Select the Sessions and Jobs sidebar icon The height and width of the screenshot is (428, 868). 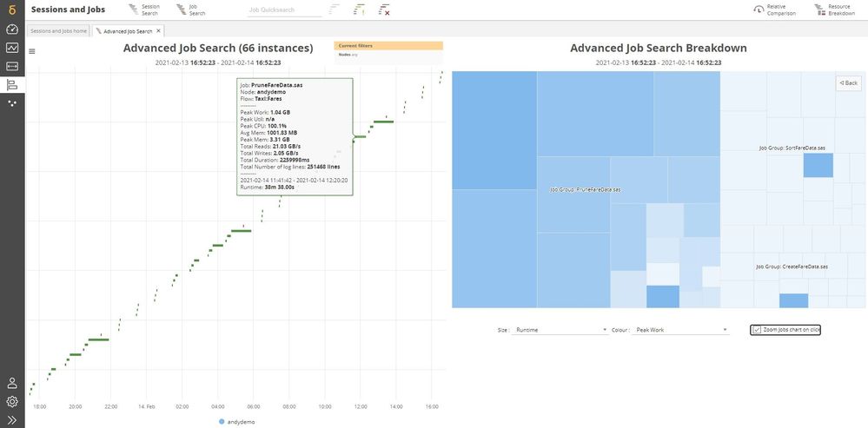pyautogui.click(x=12, y=84)
